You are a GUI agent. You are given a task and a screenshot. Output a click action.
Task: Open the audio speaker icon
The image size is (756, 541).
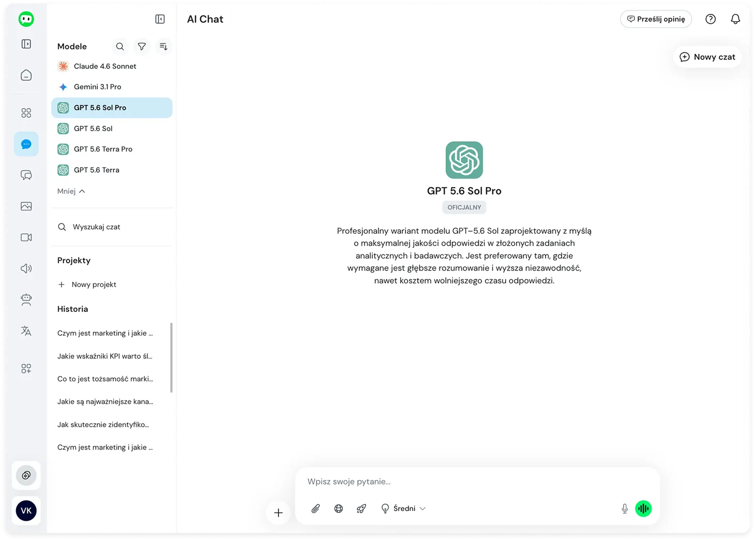pos(26,268)
